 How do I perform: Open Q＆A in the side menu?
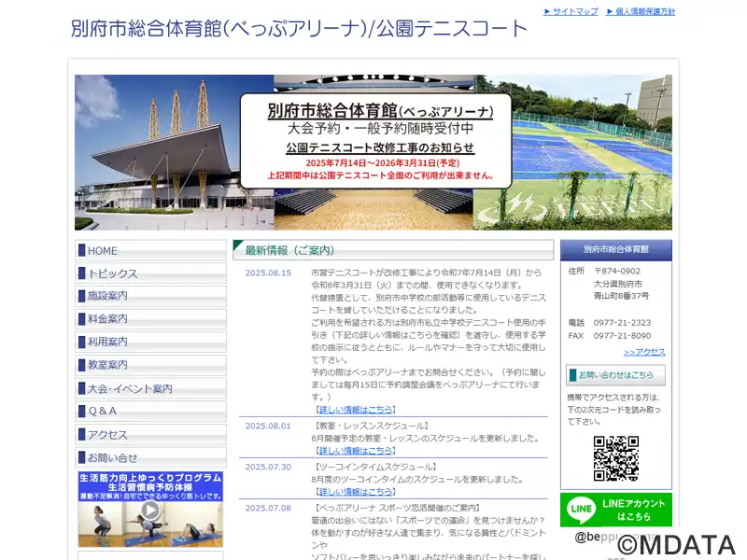[150, 411]
